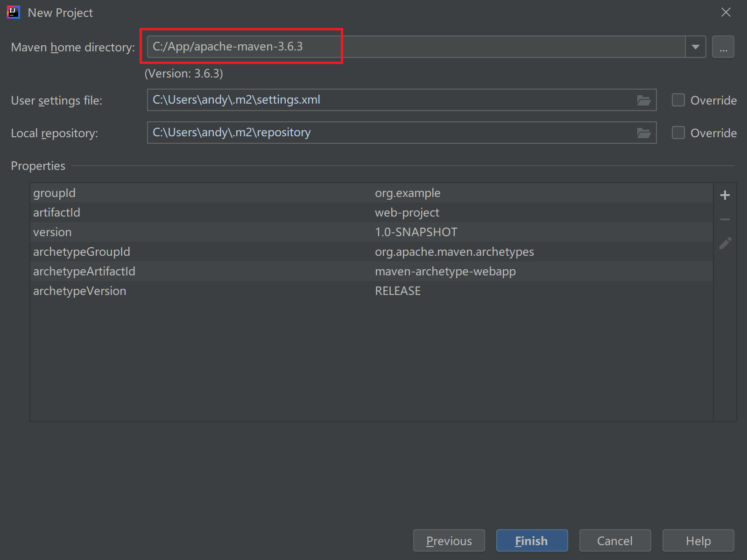This screenshot has width=747, height=560.
Task: Click the Maven home directory label
Action: 73,47
